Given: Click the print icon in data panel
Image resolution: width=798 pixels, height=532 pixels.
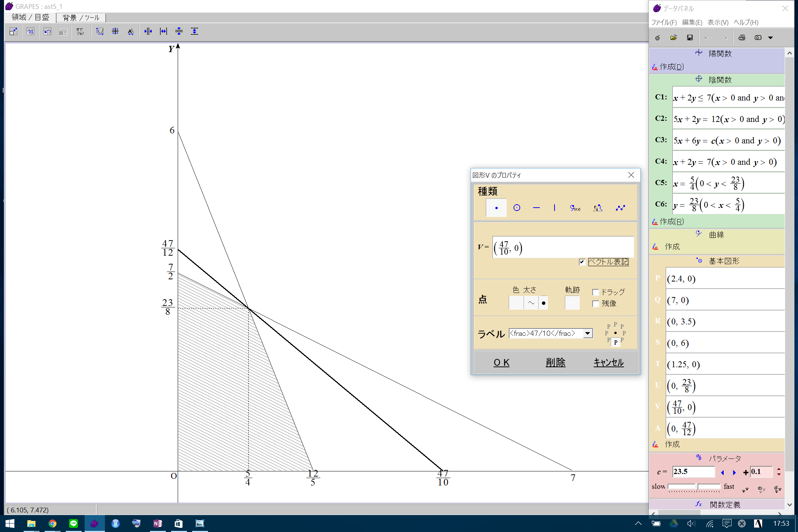Looking at the screenshot, I should coord(741,38).
